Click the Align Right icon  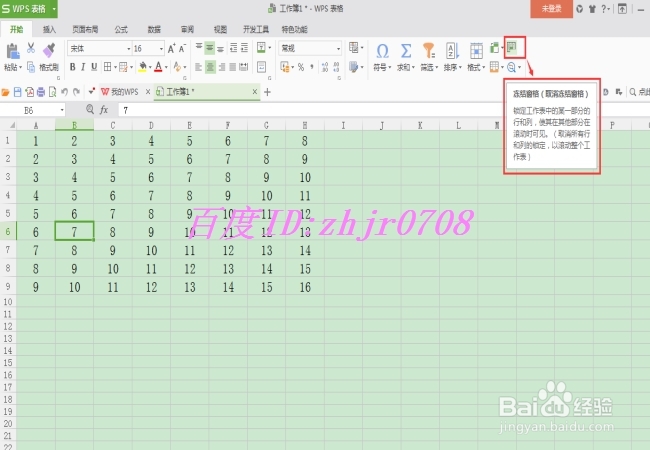click(221, 67)
